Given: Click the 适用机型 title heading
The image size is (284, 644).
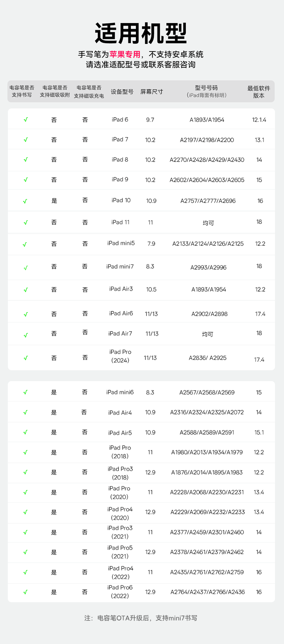Looking at the screenshot, I should (x=141, y=33).
